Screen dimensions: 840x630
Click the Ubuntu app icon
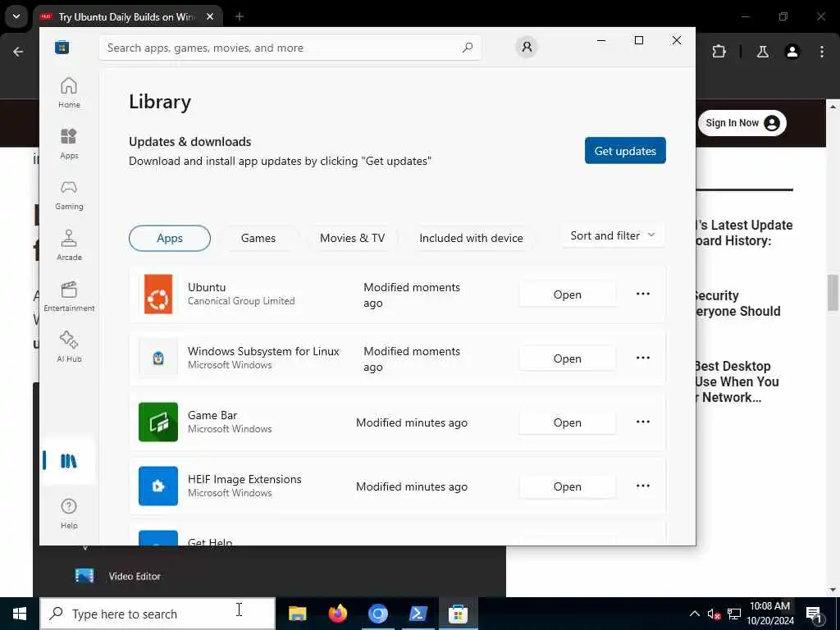coord(158,294)
